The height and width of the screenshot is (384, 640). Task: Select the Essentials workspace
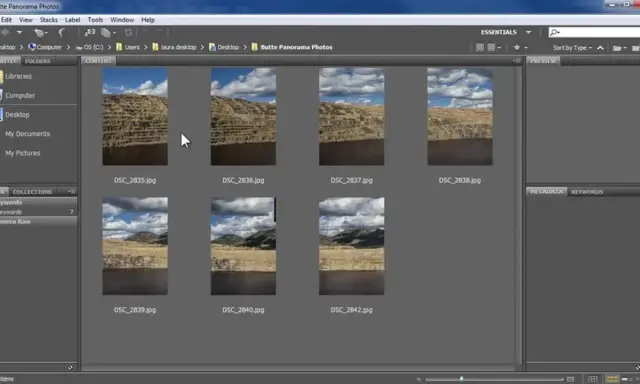click(x=498, y=32)
